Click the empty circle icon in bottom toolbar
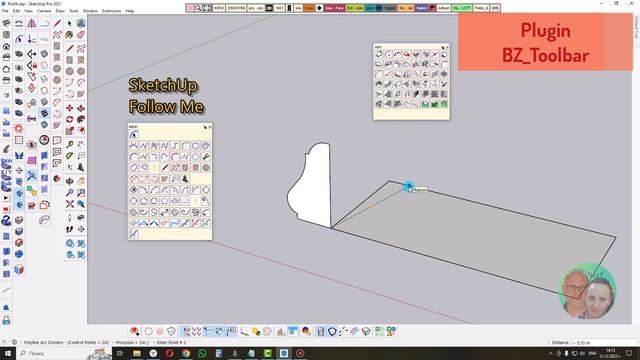This screenshot has height=360, width=640. pos(149,331)
